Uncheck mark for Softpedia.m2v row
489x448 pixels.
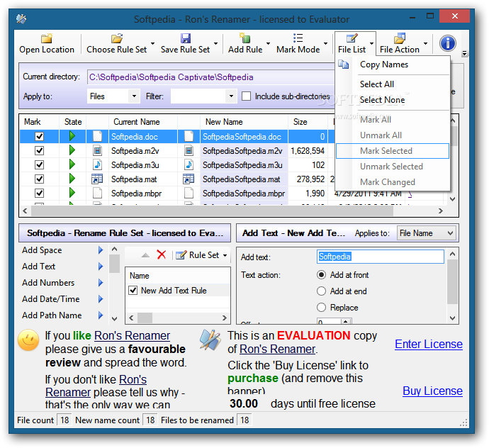(39, 150)
